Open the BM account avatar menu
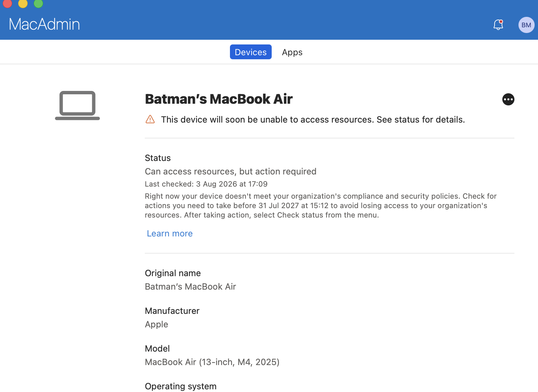Image resolution: width=538 pixels, height=392 pixels. (526, 25)
